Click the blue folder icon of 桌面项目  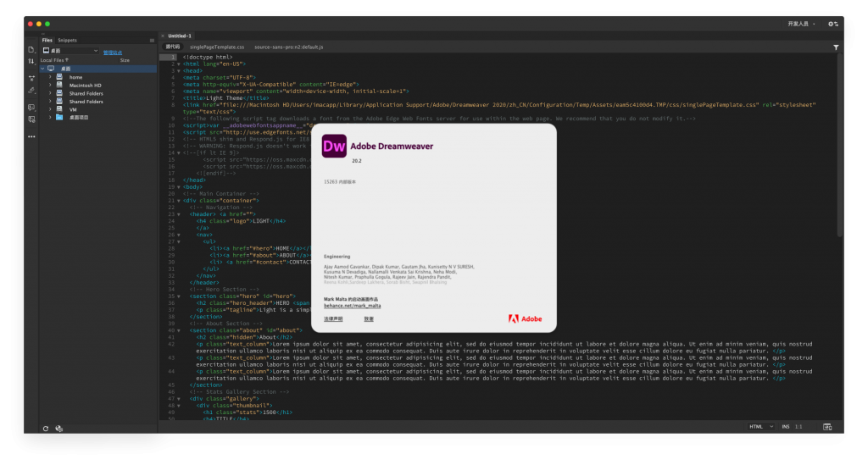(59, 117)
